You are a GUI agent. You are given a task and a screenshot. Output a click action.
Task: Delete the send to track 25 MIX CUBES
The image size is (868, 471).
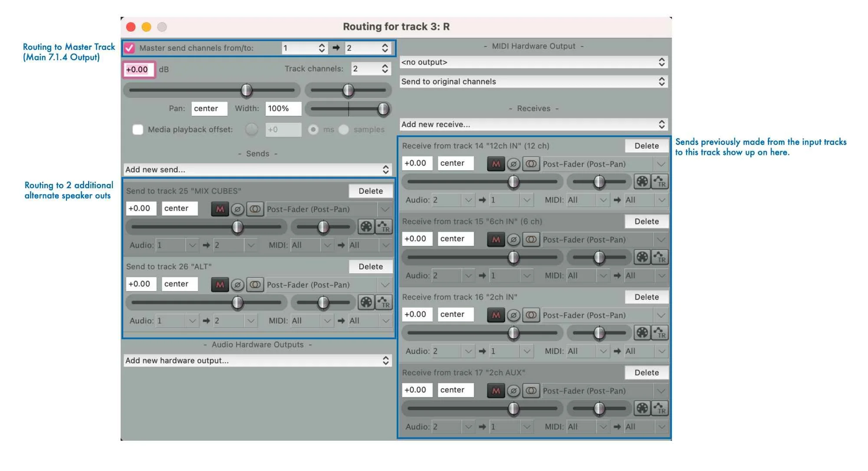click(371, 191)
